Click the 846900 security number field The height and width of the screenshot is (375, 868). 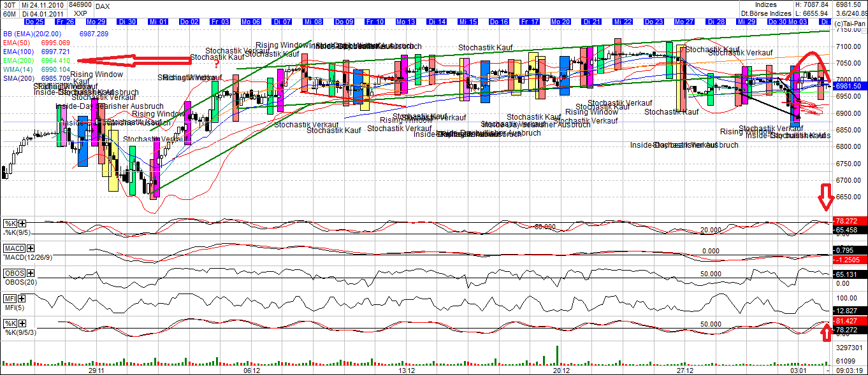coord(81,4)
